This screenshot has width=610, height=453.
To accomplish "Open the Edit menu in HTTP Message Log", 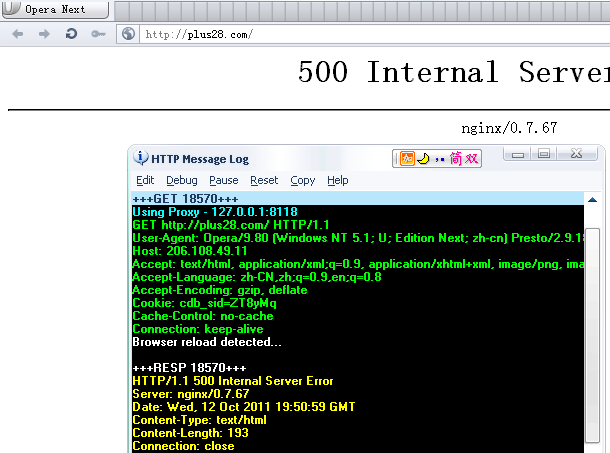I will click(x=145, y=180).
